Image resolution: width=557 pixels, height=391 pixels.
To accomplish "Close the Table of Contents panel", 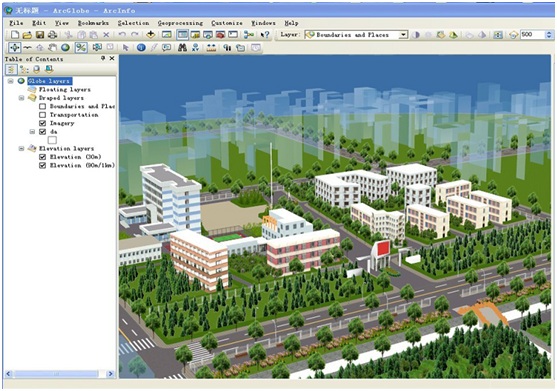I will (x=112, y=58).
